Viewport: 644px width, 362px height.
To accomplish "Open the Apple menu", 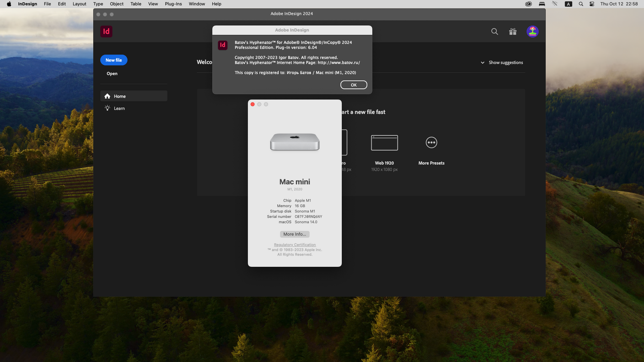I will tap(9, 4).
